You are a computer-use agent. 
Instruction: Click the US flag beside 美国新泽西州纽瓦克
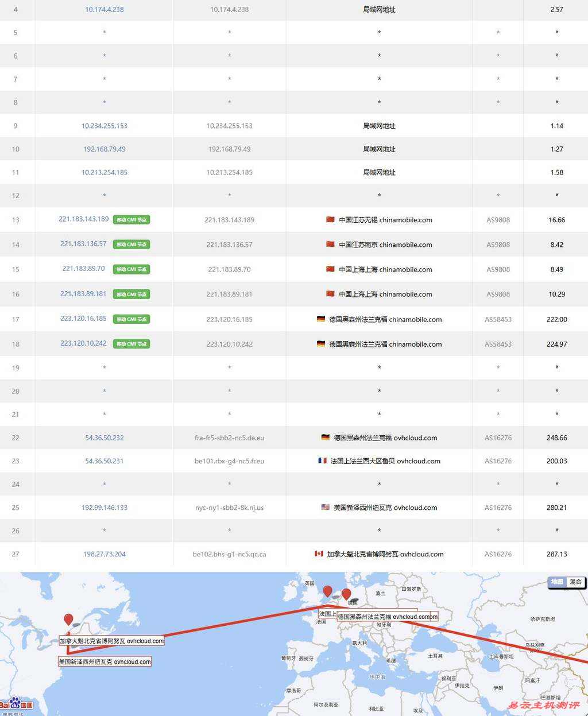[x=326, y=507]
